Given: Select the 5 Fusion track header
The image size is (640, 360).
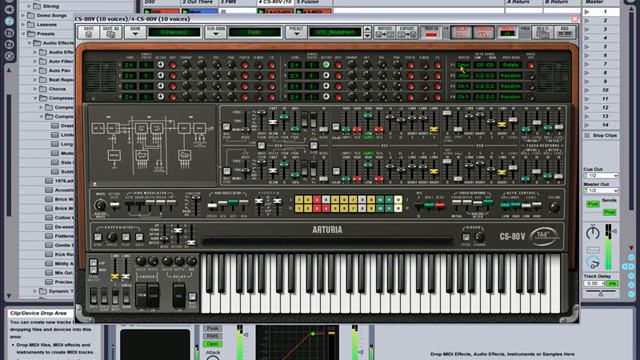Looking at the screenshot, I should pos(313,2).
